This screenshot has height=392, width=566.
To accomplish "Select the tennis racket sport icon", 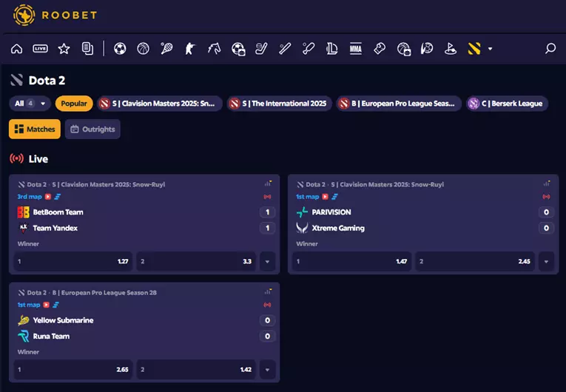I will 166,48.
